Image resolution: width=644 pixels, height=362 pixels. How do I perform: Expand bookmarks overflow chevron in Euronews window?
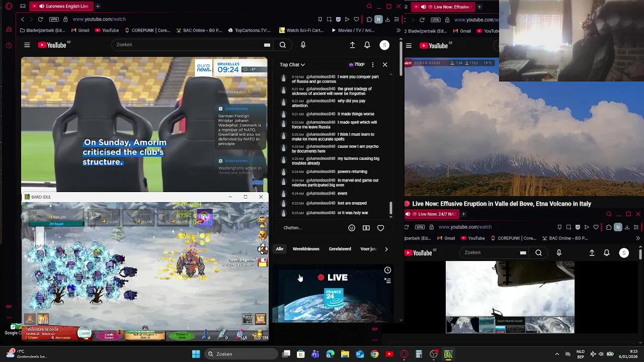[x=398, y=30]
